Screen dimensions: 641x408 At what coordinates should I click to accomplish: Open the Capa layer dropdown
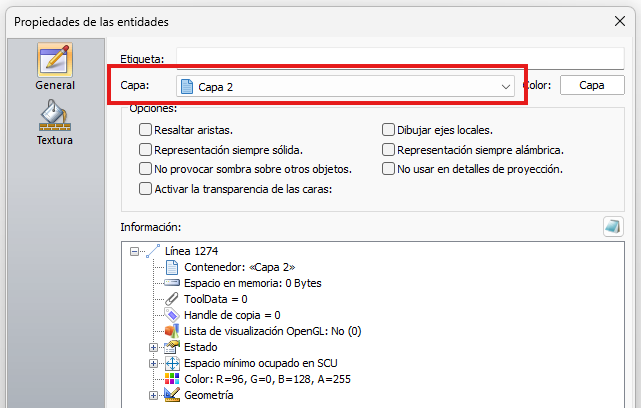[x=345, y=86]
